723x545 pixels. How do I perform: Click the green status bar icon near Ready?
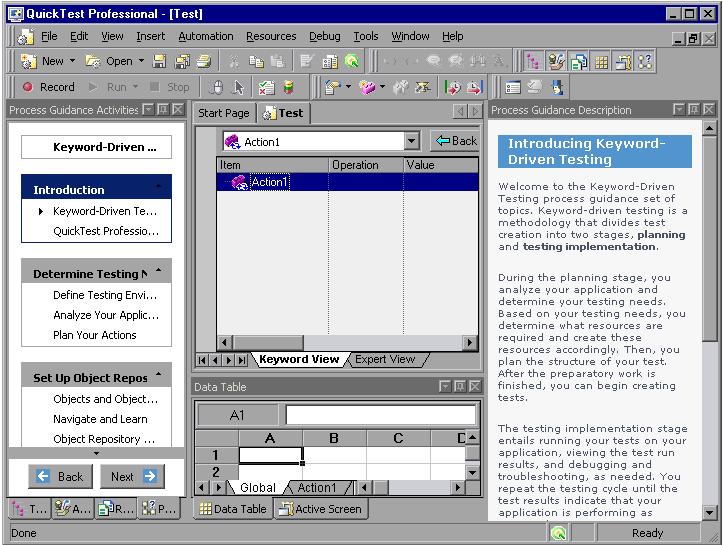coord(558,533)
